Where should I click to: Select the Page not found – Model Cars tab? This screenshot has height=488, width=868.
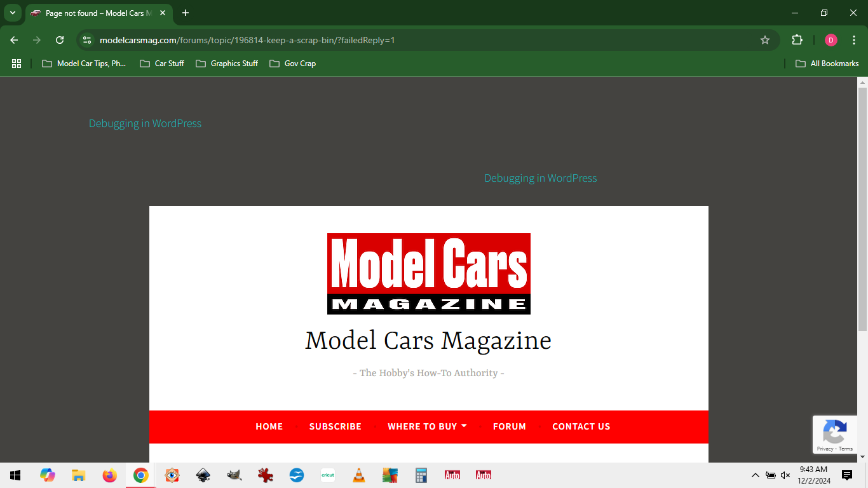[x=98, y=13]
